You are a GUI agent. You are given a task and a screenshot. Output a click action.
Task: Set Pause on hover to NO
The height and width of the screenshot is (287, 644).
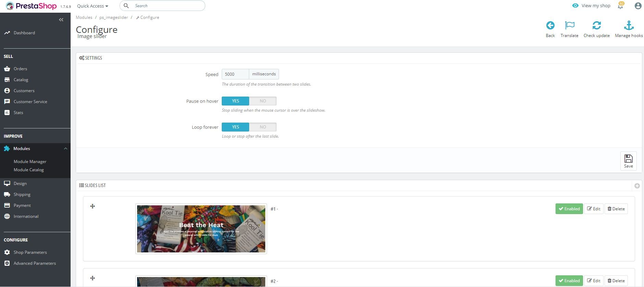pyautogui.click(x=263, y=101)
